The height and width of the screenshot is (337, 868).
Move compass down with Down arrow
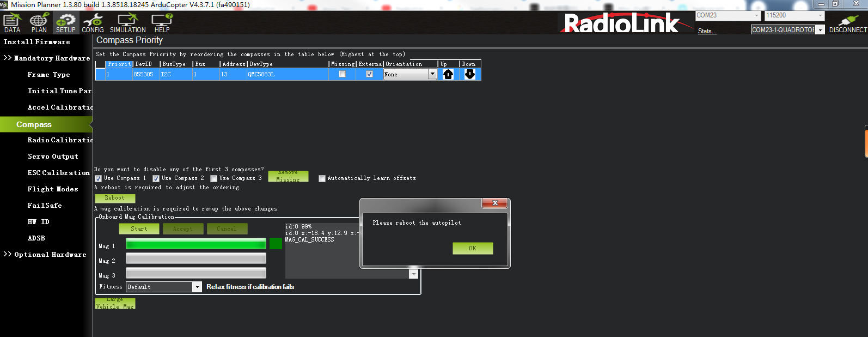[469, 74]
